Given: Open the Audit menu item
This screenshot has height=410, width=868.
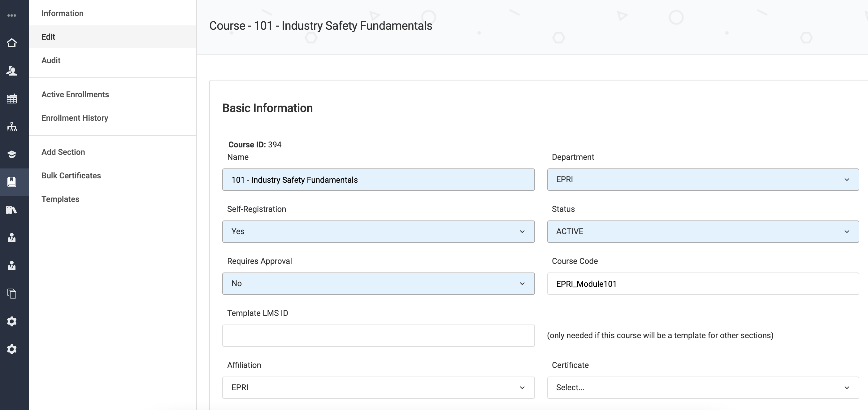Looking at the screenshot, I should (x=51, y=60).
